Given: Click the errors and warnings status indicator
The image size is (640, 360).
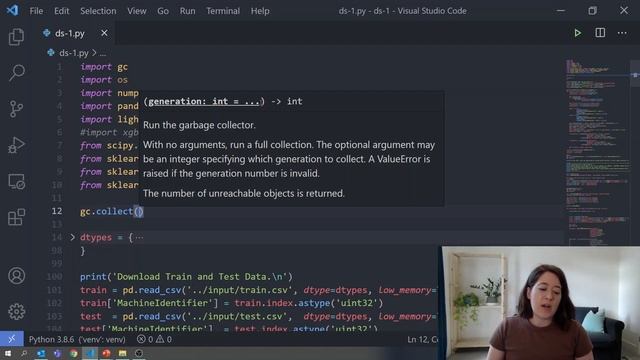Looking at the screenshot, I should (x=154, y=339).
